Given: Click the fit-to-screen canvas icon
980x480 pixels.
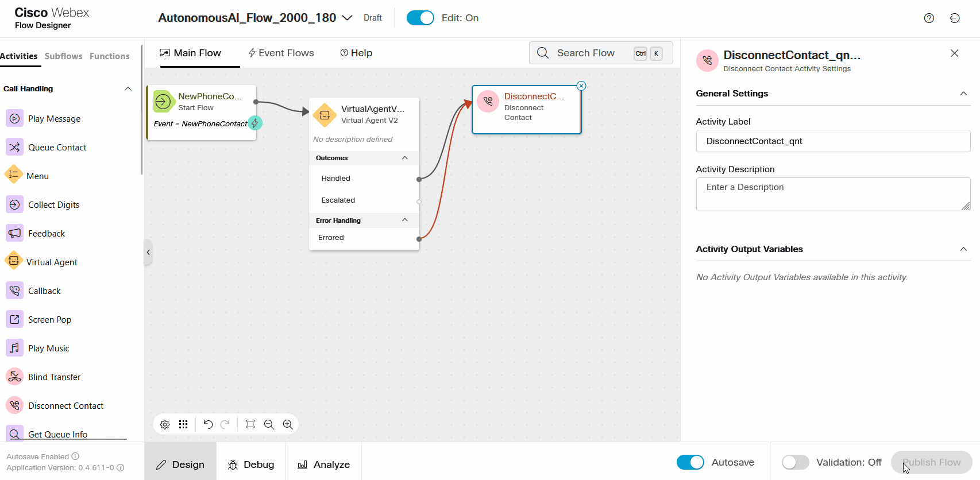Looking at the screenshot, I should [250, 424].
